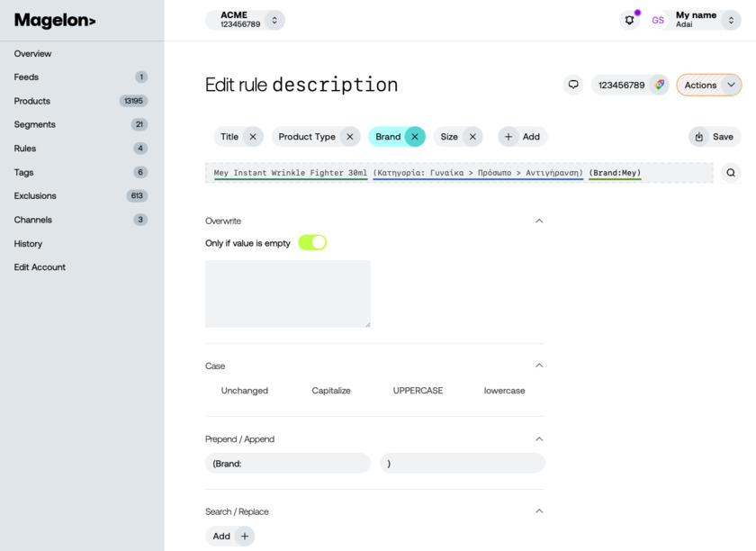The width and height of the screenshot is (756, 551).
Task: Click the plus icon next to Add chip
Action: [x=508, y=137]
